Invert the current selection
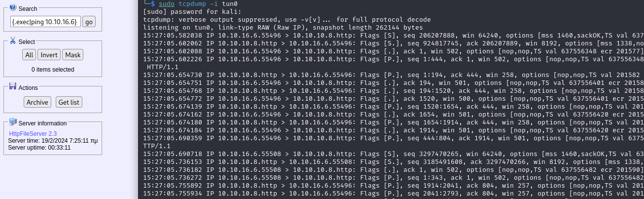The width and height of the screenshot is (644, 199). 49,55
